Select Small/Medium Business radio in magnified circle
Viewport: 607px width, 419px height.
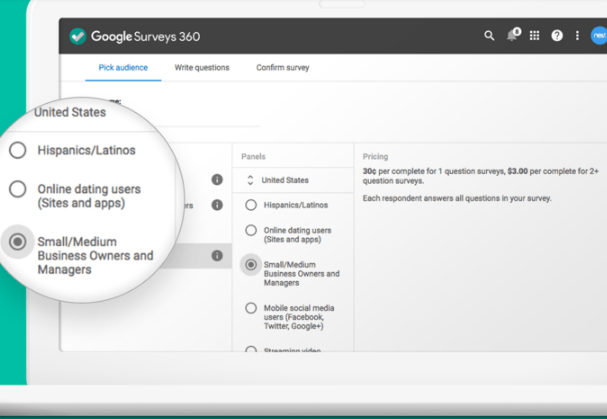[x=18, y=242]
